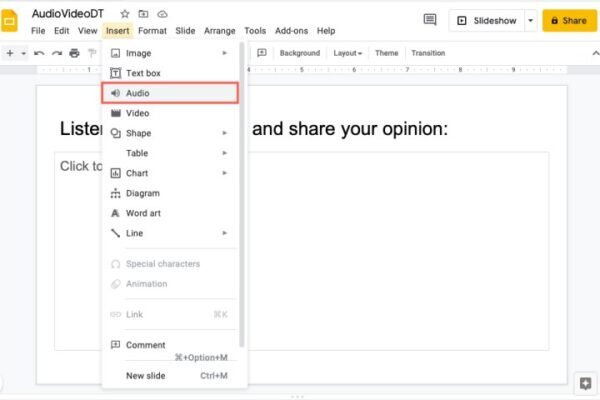The height and width of the screenshot is (400, 600).
Task: Expand new slide layout dropdown arrow
Action: pyautogui.click(x=23, y=53)
